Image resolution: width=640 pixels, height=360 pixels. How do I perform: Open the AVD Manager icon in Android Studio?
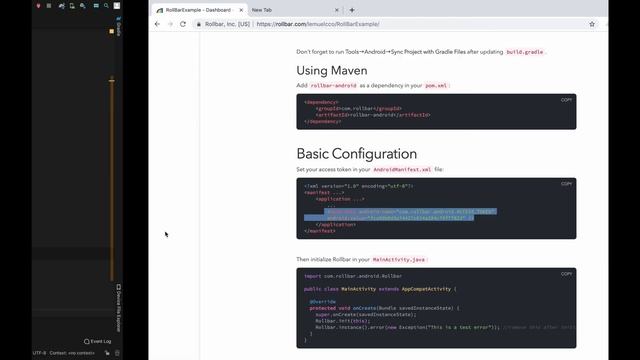pos(72,6)
